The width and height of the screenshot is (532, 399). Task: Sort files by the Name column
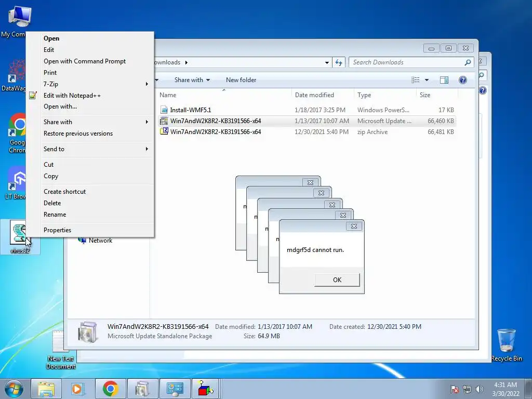click(x=224, y=95)
